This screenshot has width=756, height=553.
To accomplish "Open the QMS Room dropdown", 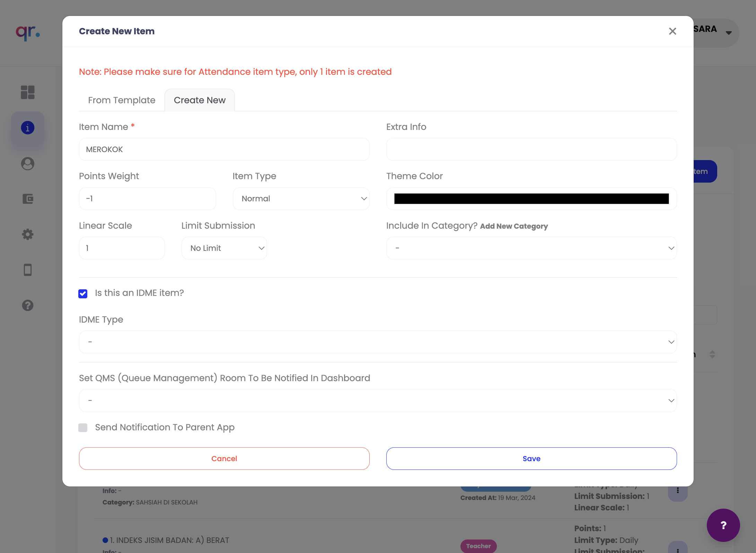I will (378, 401).
